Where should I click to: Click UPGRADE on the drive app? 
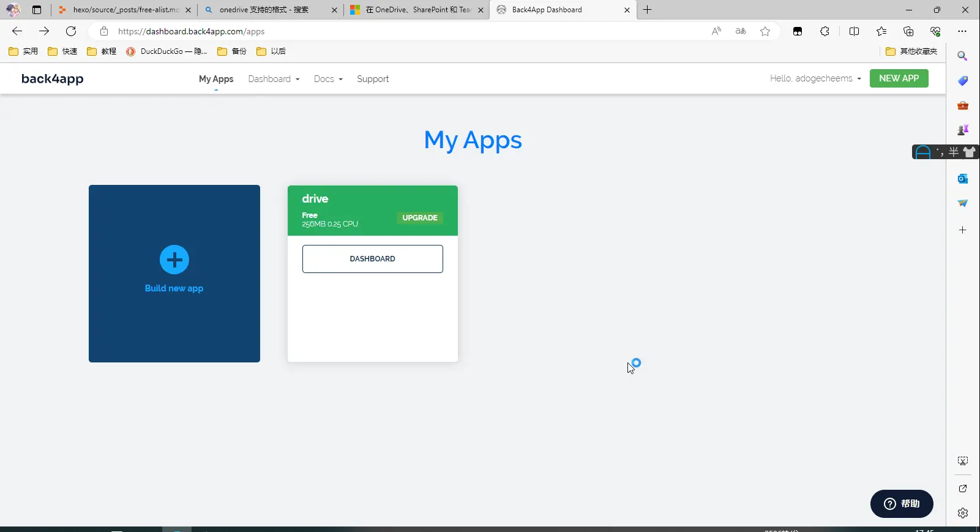coord(420,218)
